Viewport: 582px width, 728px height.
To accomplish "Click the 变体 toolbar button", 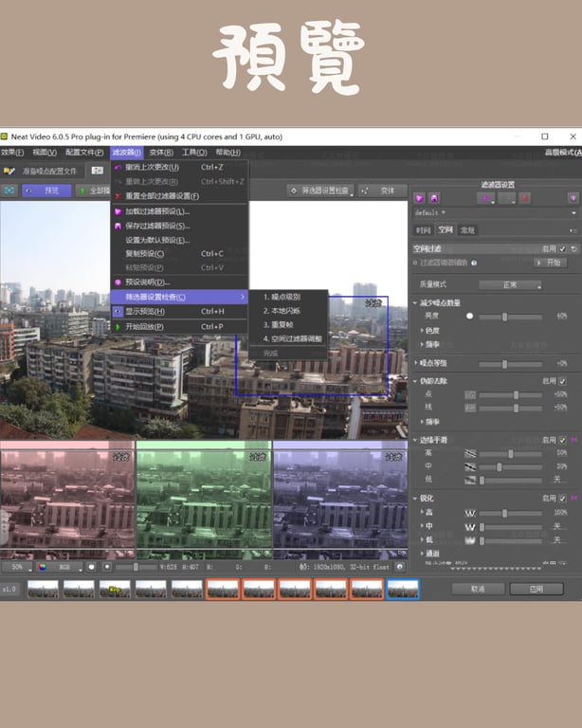I will coord(382,191).
